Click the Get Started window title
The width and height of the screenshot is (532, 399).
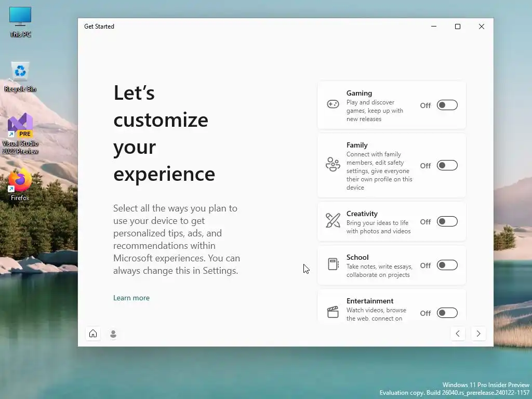(99, 26)
